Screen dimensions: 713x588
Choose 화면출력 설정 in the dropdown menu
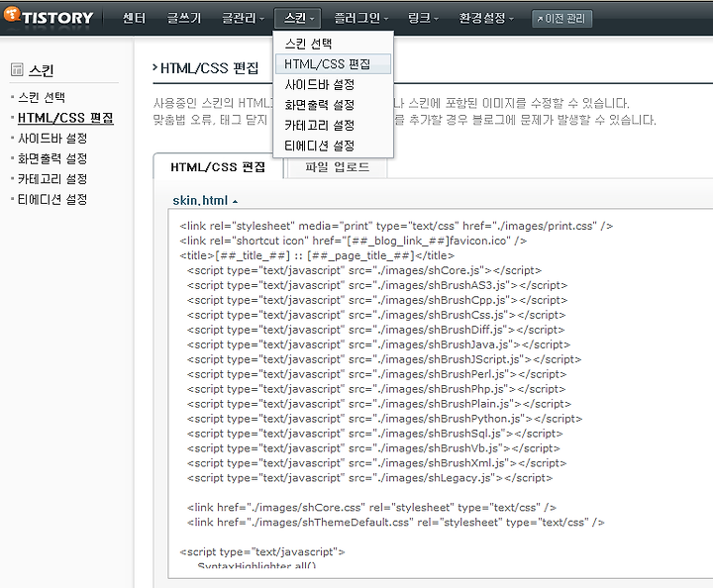pos(333,105)
